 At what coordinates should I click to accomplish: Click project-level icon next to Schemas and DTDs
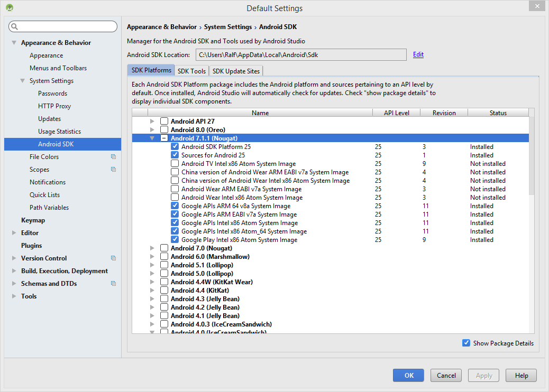113,284
